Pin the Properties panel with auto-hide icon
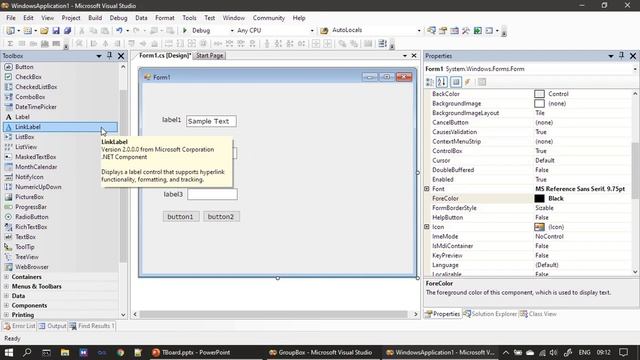640x360 pixels. [x=621, y=56]
